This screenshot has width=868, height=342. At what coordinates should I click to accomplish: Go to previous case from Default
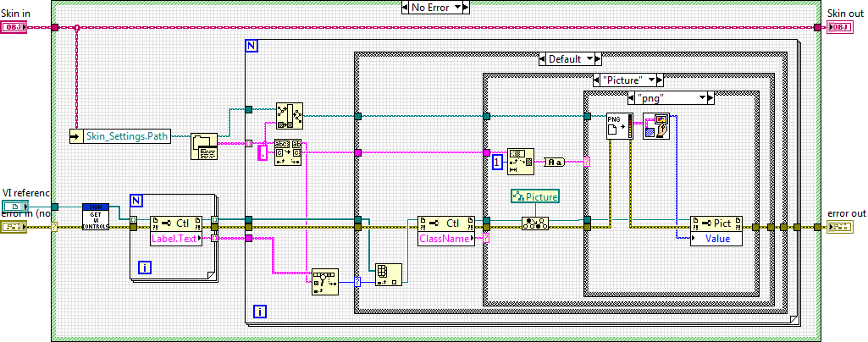[x=543, y=58]
